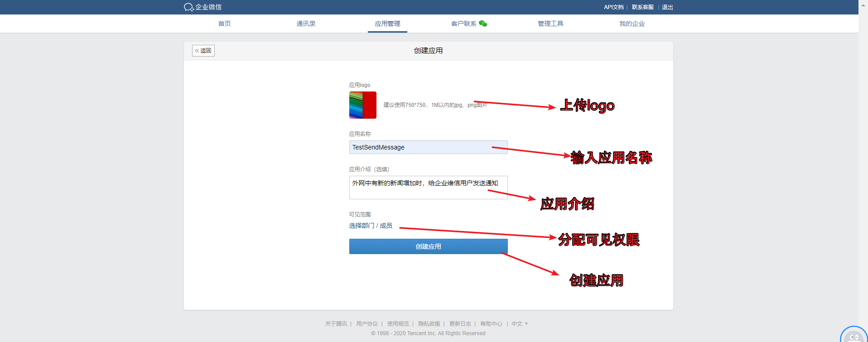Click the colorful app logo thumbnail

point(363,105)
